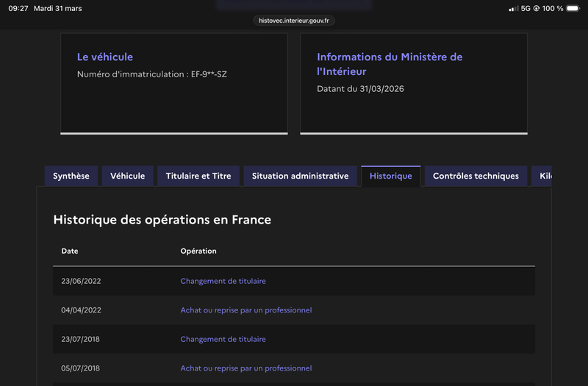Switch to the Synthèse tab
588x386 pixels.
point(71,176)
